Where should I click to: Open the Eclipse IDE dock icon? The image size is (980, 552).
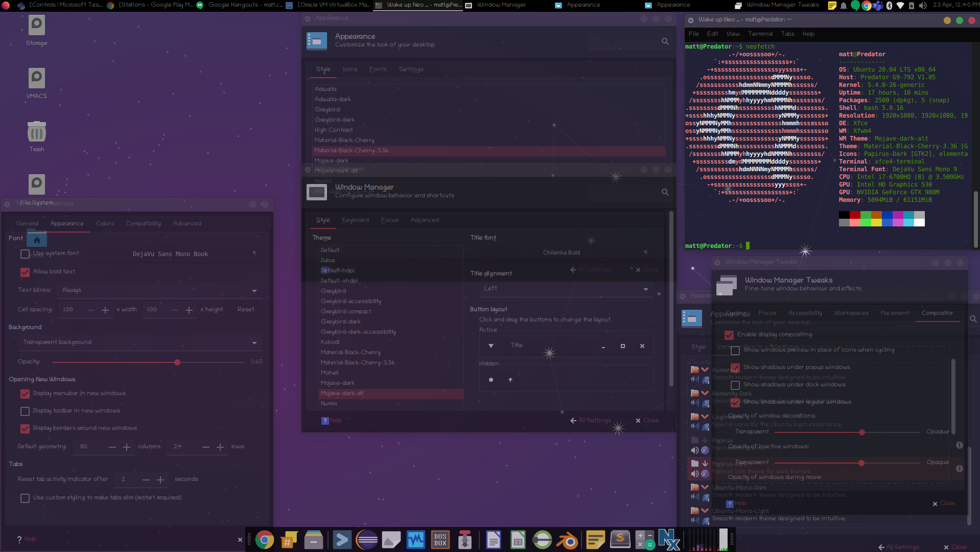click(366, 540)
